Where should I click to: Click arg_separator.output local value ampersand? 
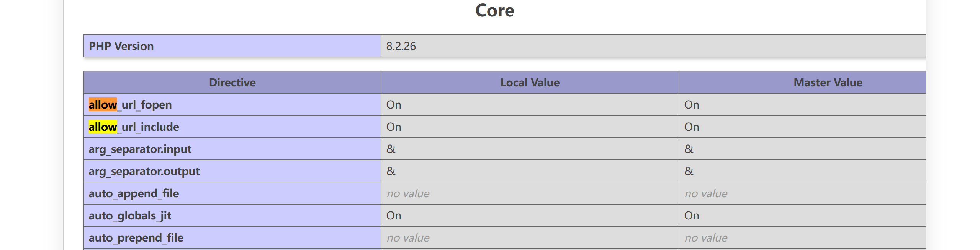tap(391, 171)
